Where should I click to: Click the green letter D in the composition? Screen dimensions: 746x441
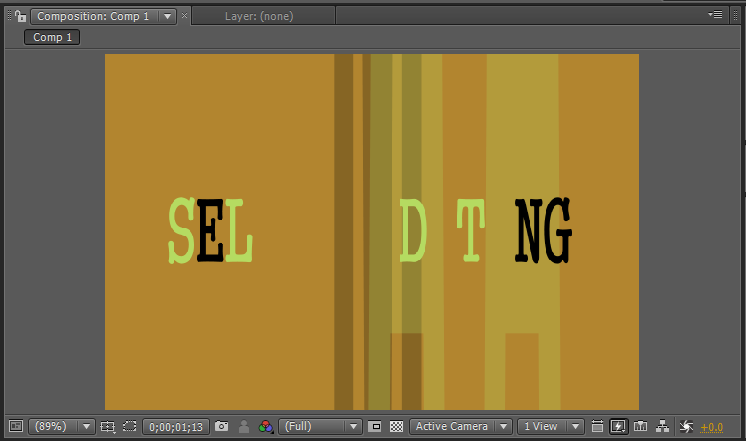[412, 231]
